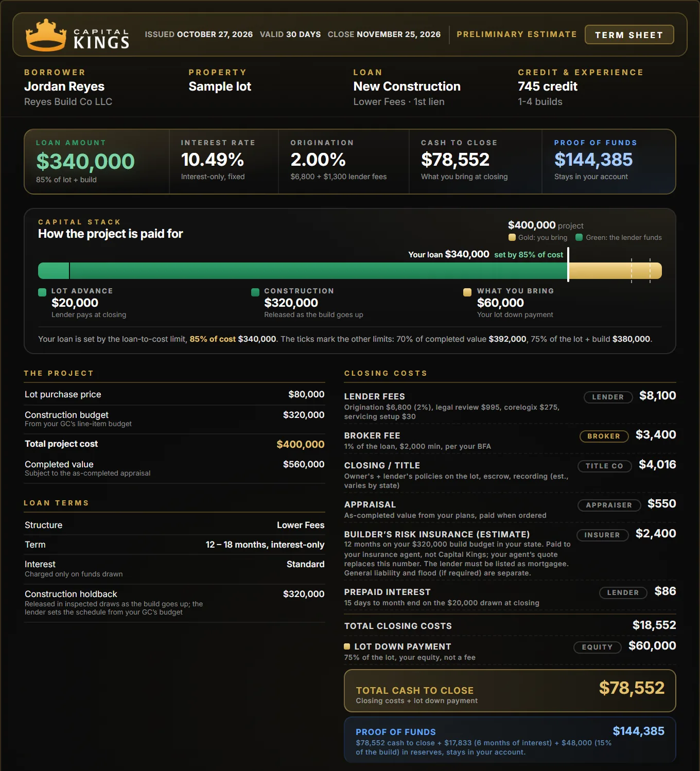Image resolution: width=700 pixels, height=771 pixels.
Task: Click the $560,000 completed value amount
Action: coord(304,464)
